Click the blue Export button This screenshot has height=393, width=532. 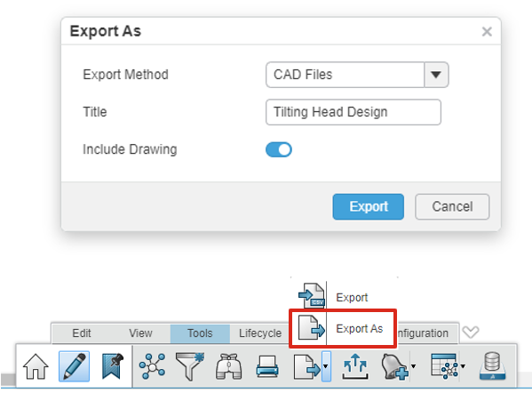(368, 206)
